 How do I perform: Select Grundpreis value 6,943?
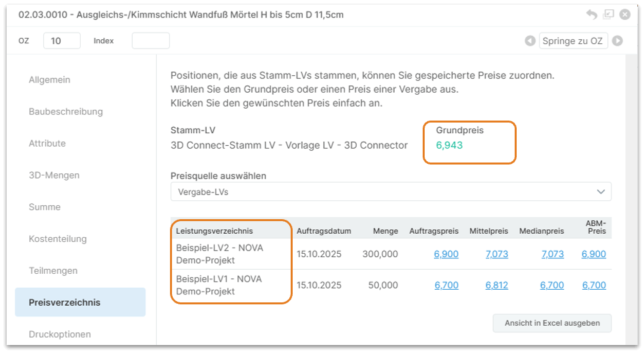click(449, 145)
